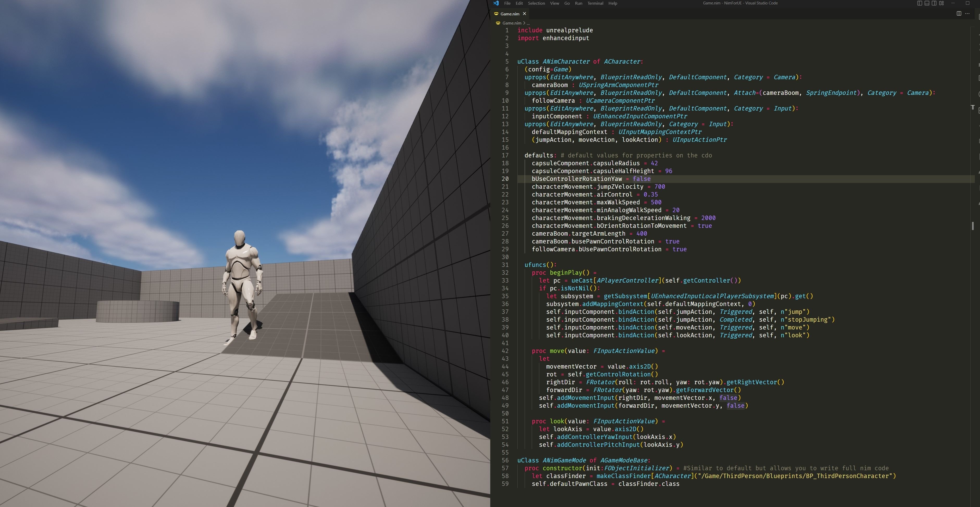The height and width of the screenshot is (507, 980).
Task: Click line number 20 in the gutter
Action: [505, 179]
